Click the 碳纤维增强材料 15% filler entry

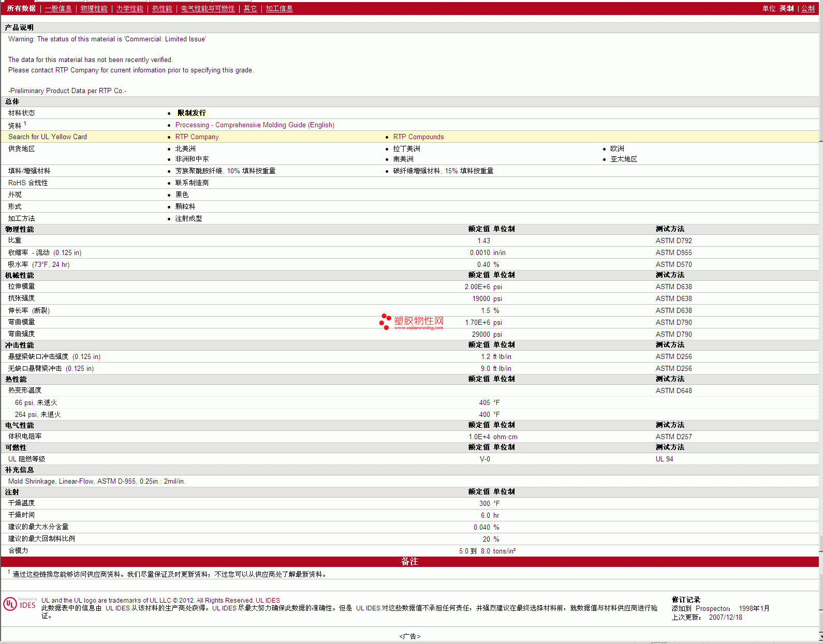pos(443,171)
